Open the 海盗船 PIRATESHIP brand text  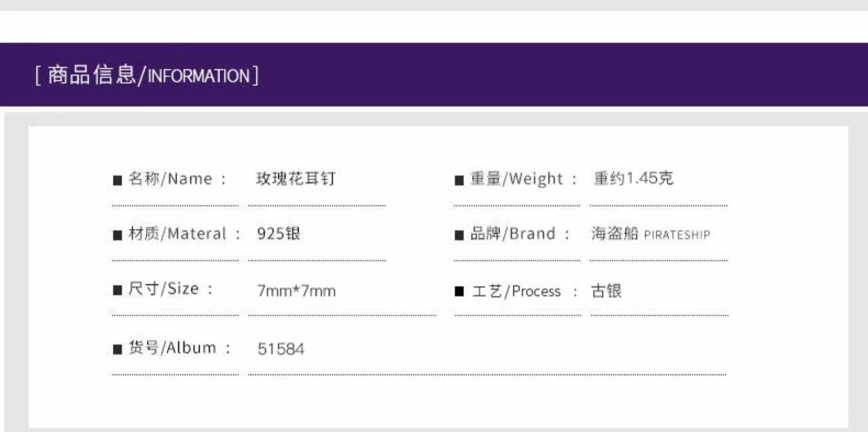(650, 234)
